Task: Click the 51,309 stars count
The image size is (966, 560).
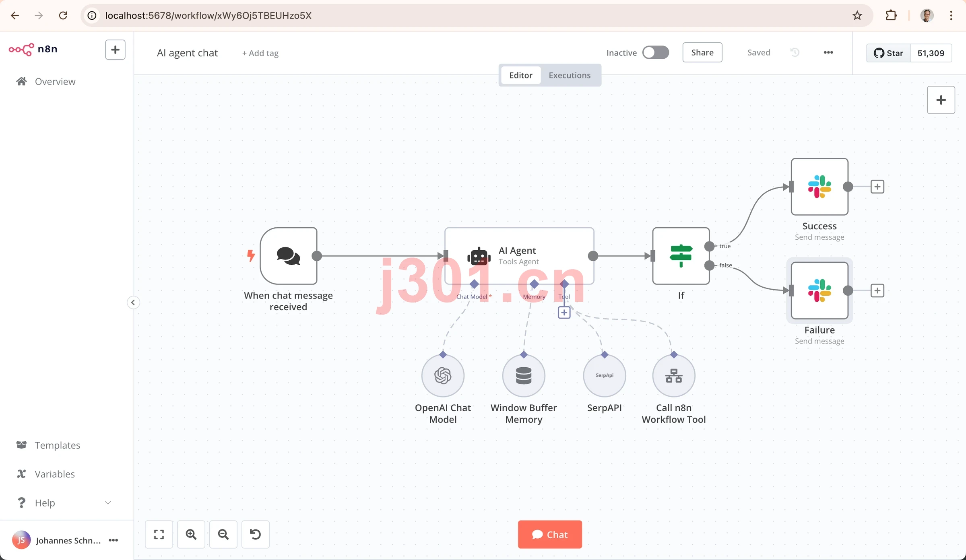Action: (931, 53)
